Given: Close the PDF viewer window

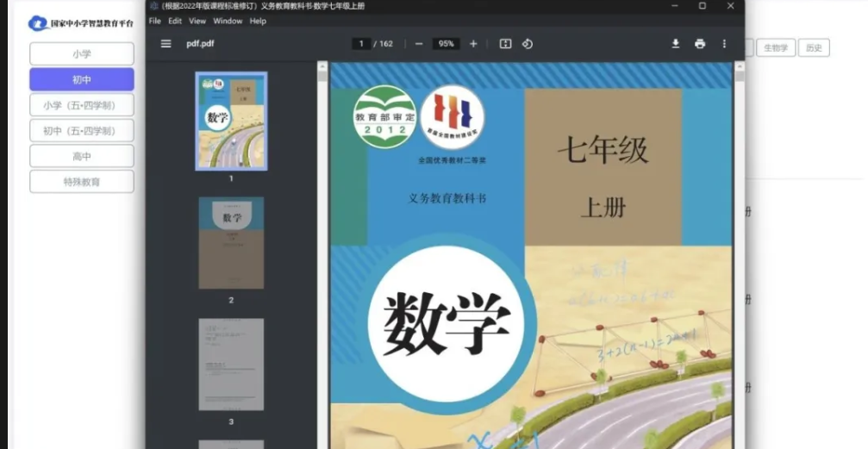Looking at the screenshot, I should click(731, 6).
